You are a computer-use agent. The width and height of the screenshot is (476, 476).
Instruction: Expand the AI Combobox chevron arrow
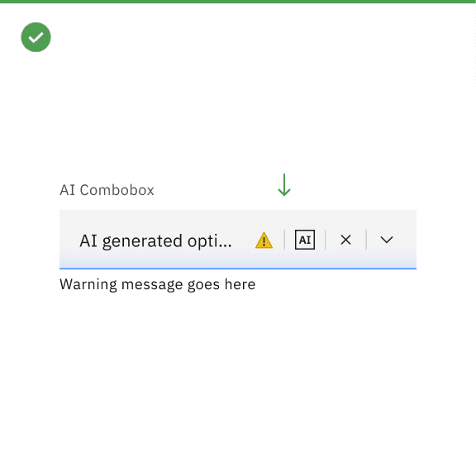click(x=387, y=240)
